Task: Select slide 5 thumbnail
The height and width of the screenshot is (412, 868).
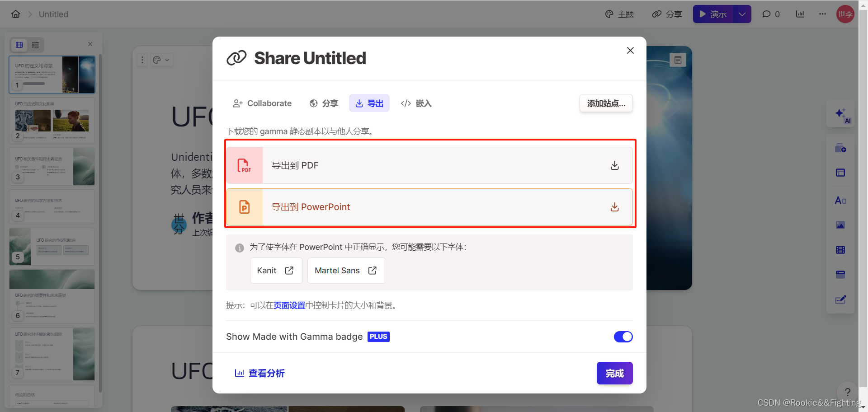Action: [x=52, y=246]
